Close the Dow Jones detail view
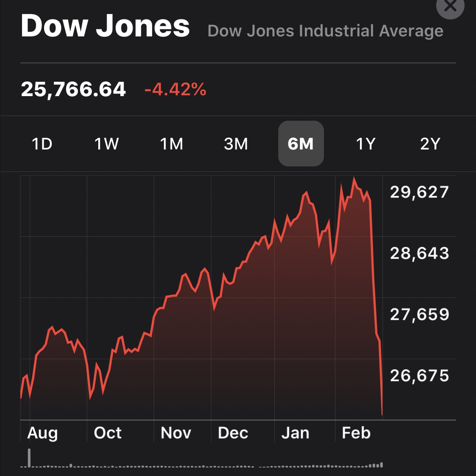Viewport: 476px width, 476px height. pos(450,6)
